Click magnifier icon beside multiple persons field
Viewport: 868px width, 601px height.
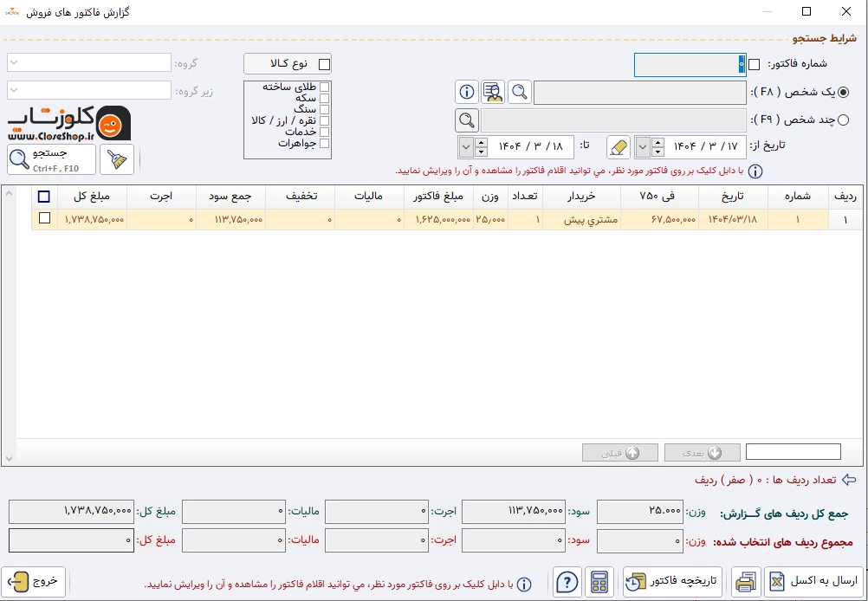(467, 120)
